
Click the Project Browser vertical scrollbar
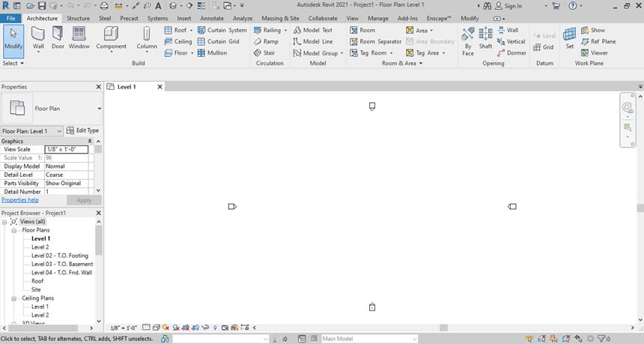[x=99, y=241]
